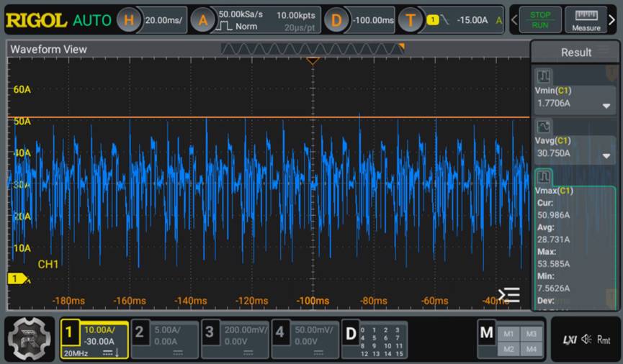This screenshot has height=364, width=623.
Task: Toggle channel 1 number button
Action: [70, 332]
